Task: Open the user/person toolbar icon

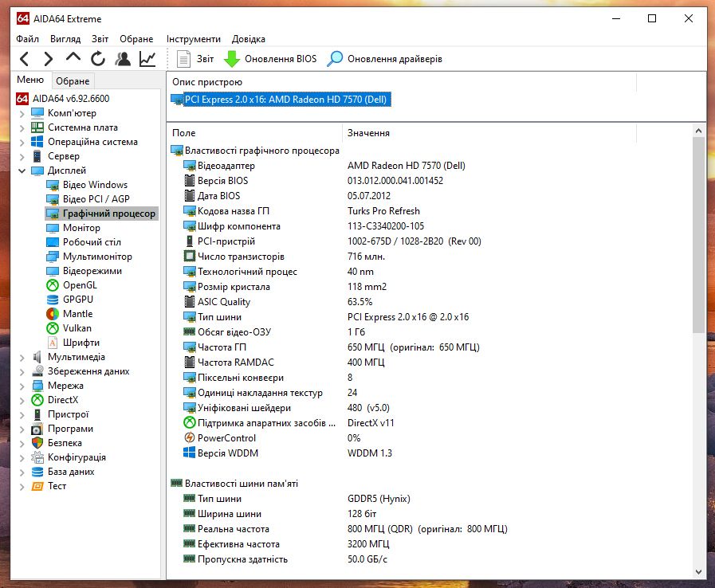Action: (x=123, y=59)
